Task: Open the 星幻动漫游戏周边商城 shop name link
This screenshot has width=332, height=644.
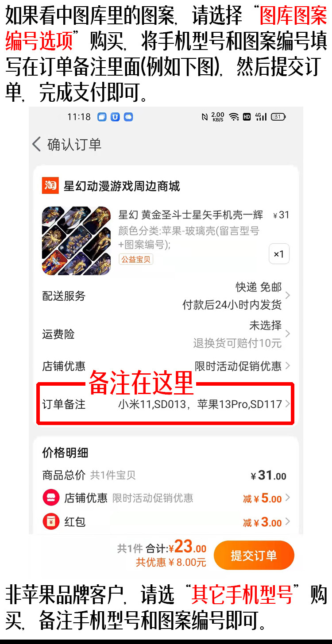Action: pyautogui.click(x=122, y=186)
